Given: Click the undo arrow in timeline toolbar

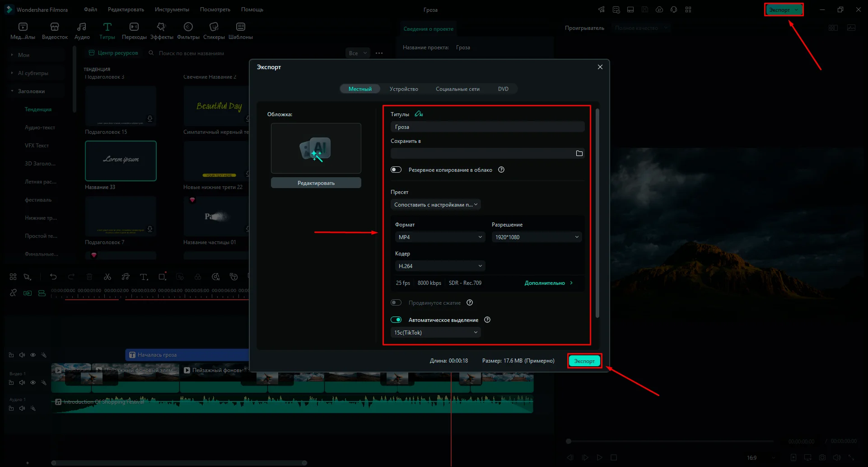Looking at the screenshot, I should [53, 277].
